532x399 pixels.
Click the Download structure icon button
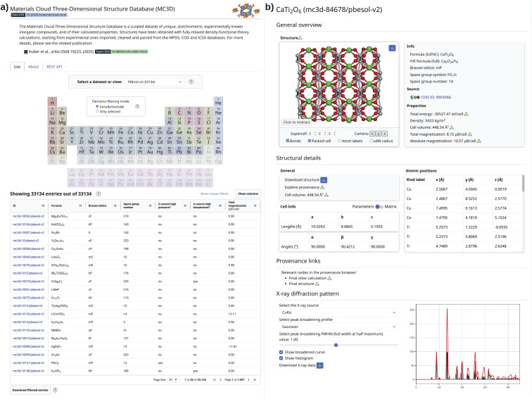(324, 180)
